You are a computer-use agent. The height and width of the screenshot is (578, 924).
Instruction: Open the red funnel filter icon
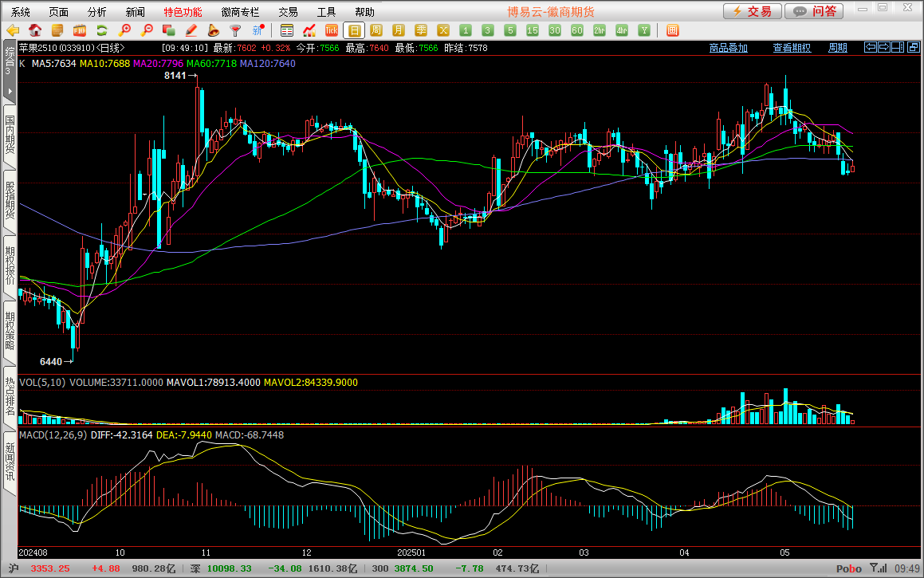click(235, 30)
